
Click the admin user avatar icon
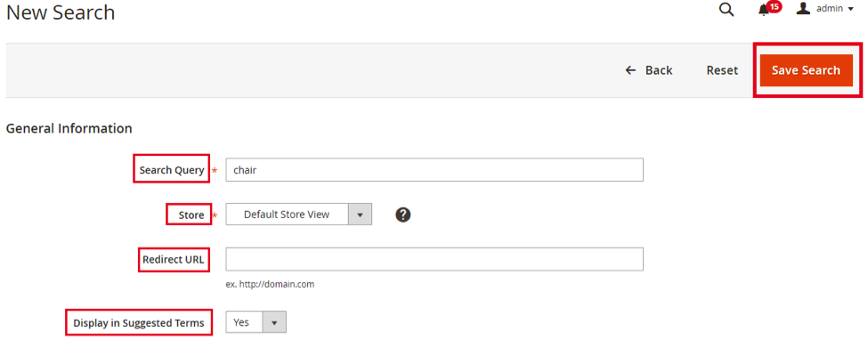804,8
